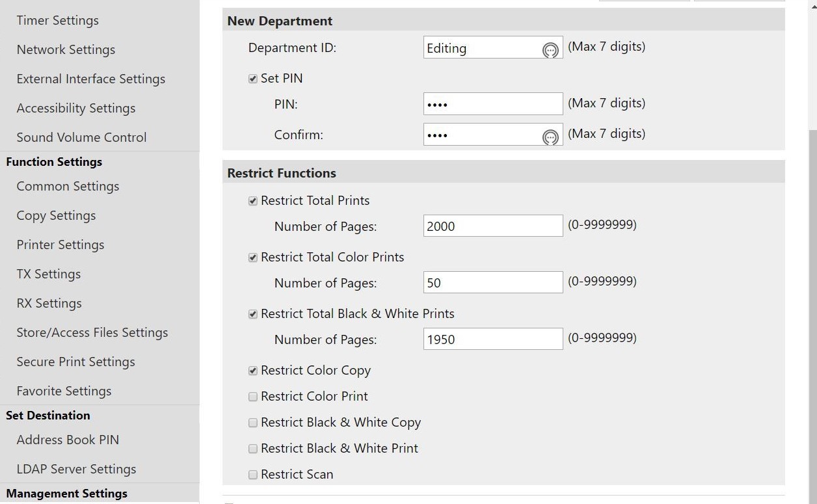This screenshot has width=817, height=504.
Task: Click the PIN password input field
Action: click(492, 104)
